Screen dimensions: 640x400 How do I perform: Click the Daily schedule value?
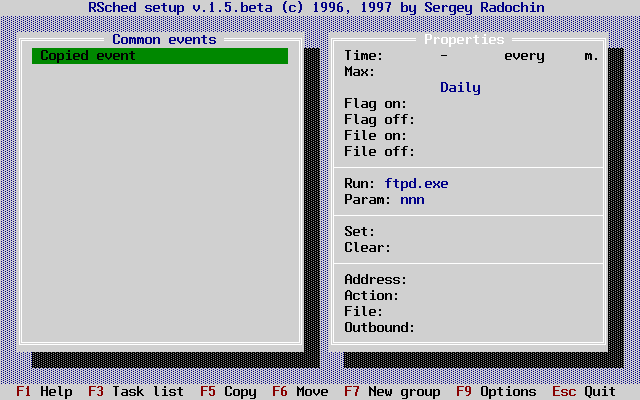460,88
